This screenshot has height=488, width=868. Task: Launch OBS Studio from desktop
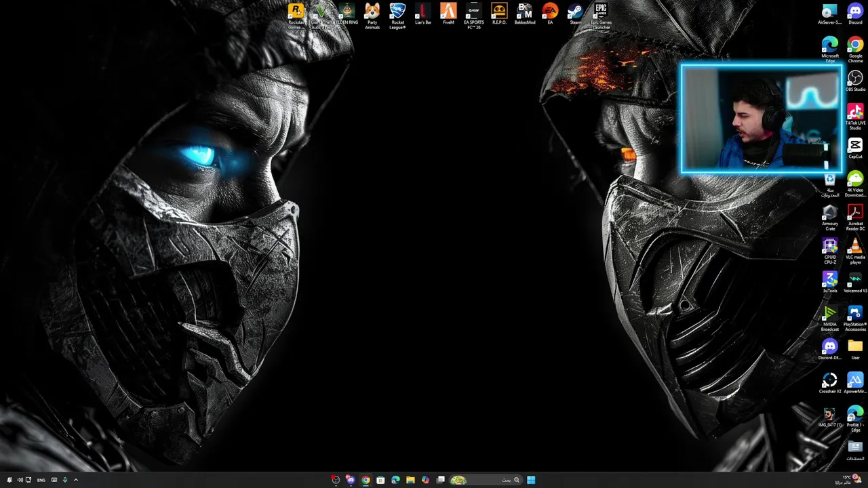tap(855, 81)
